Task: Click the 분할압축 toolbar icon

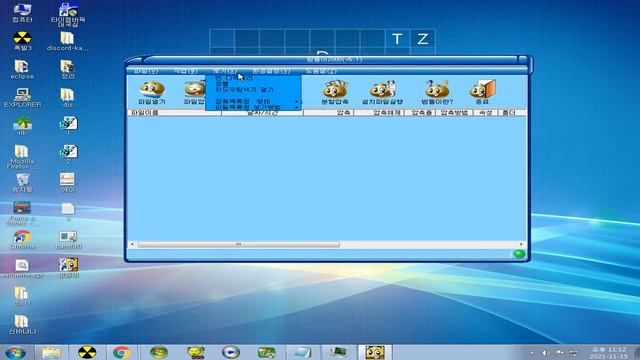Action: coord(335,92)
